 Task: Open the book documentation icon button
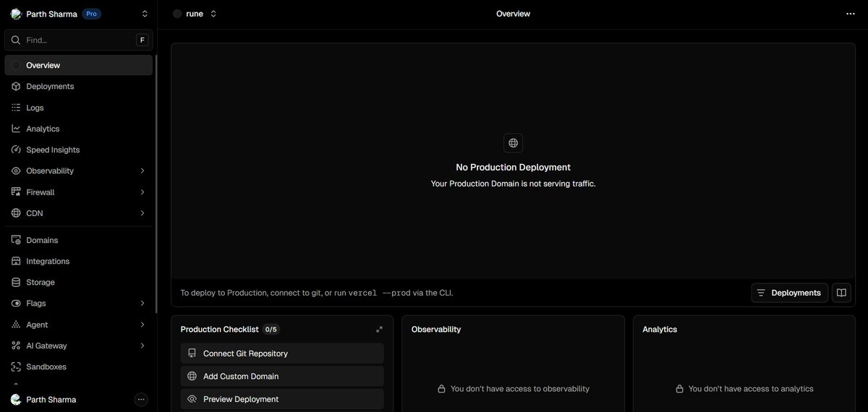[x=841, y=293]
